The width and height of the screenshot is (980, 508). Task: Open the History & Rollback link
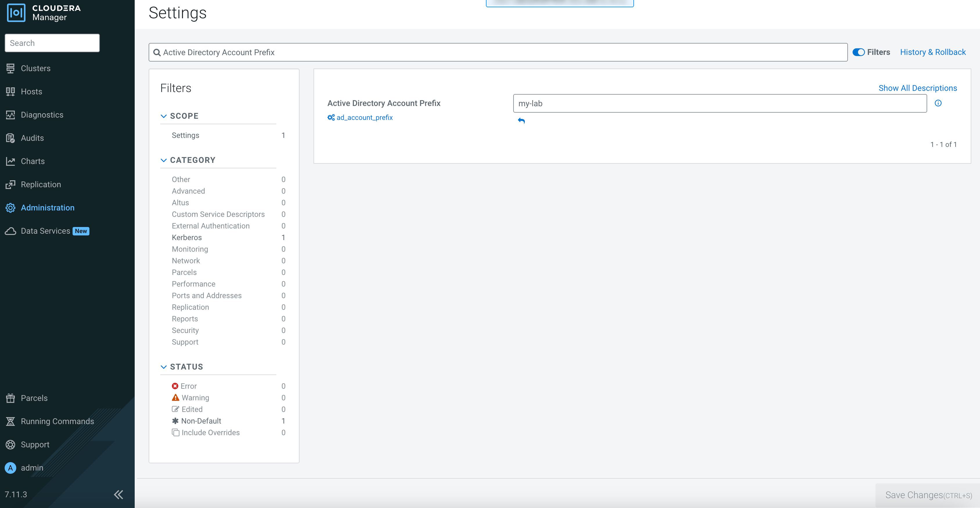pyautogui.click(x=933, y=52)
